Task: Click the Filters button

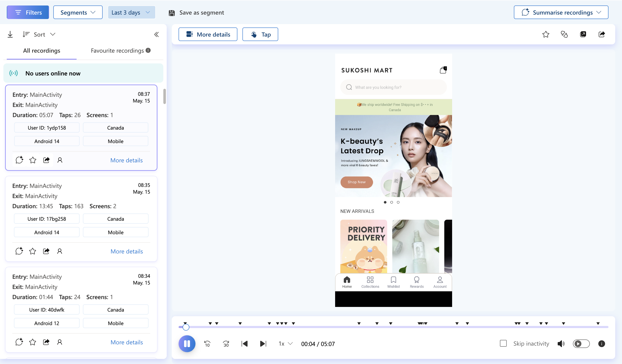Action: [28, 12]
